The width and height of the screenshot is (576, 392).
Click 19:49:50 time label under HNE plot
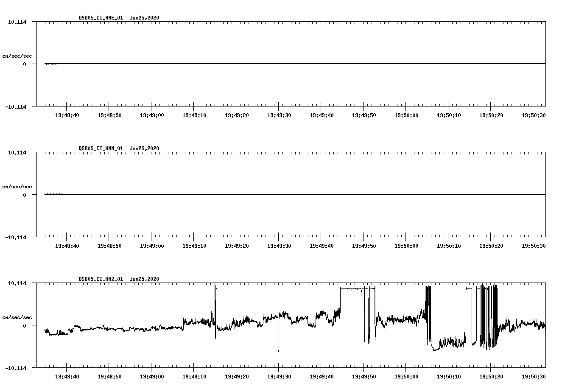tap(364, 115)
